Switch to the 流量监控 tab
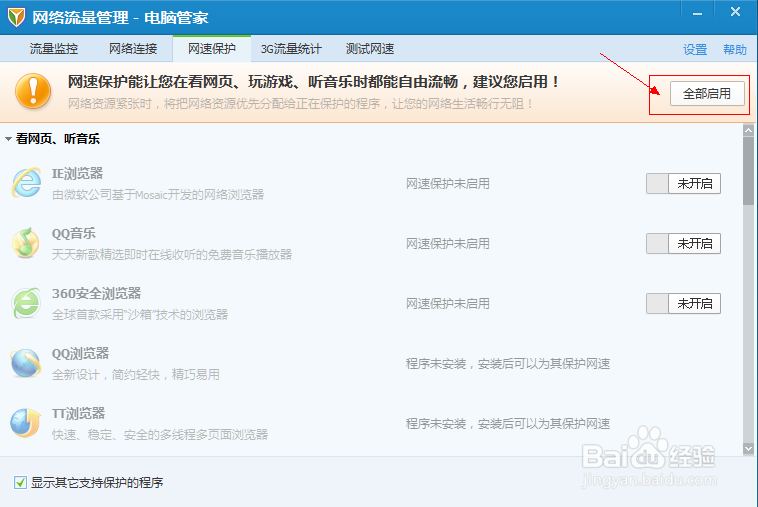The width and height of the screenshot is (758, 507). tap(54, 49)
